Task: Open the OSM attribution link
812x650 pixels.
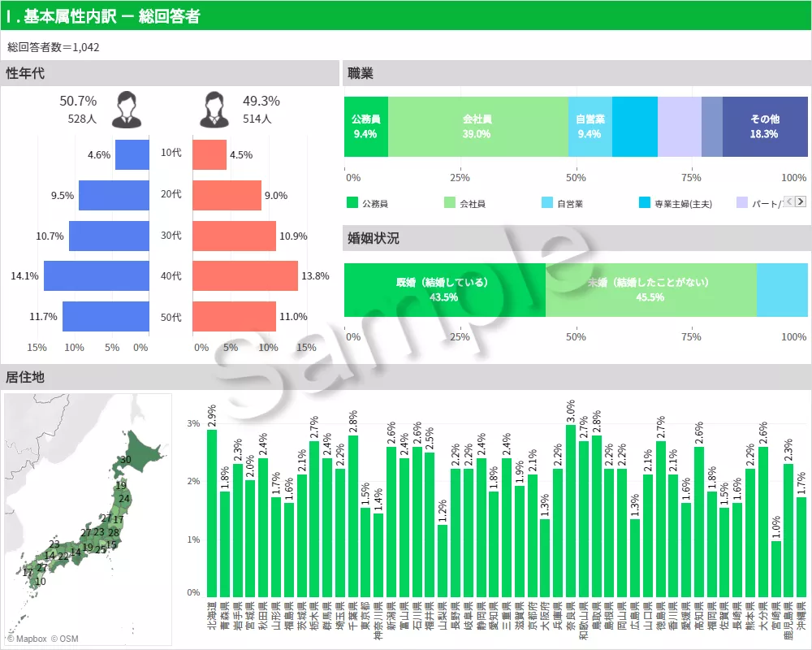Action: [x=68, y=639]
